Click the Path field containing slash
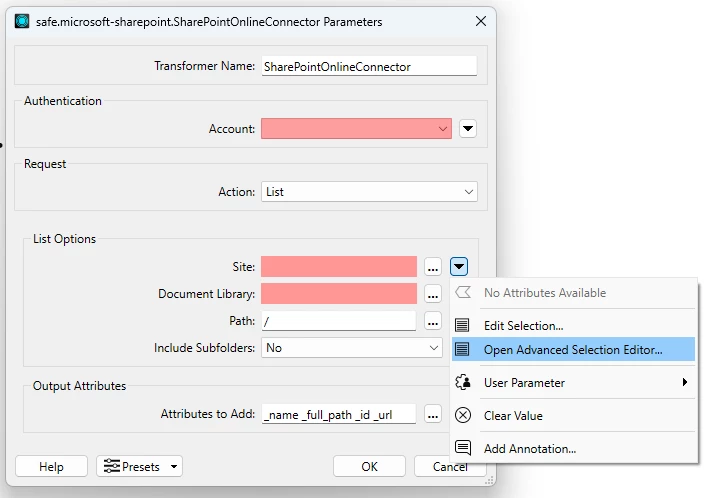 coord(339,321)
